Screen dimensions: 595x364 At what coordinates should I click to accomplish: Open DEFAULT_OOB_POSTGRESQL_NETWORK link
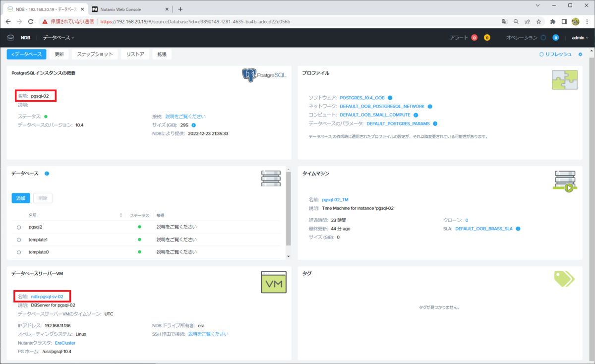pyautogui.click(x=382, y=106)
